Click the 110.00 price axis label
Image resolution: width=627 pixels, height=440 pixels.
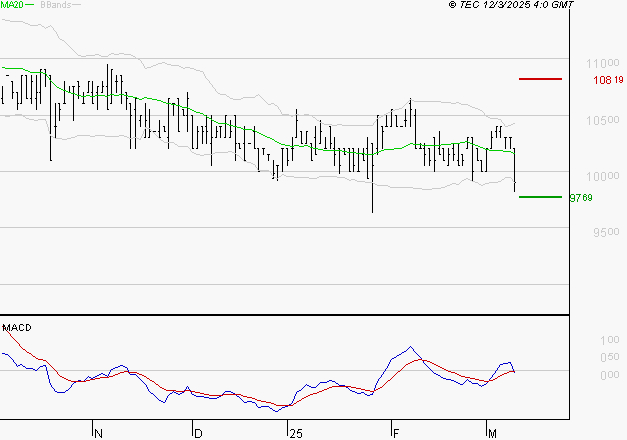pyautogui.click(x=603, y=63)
